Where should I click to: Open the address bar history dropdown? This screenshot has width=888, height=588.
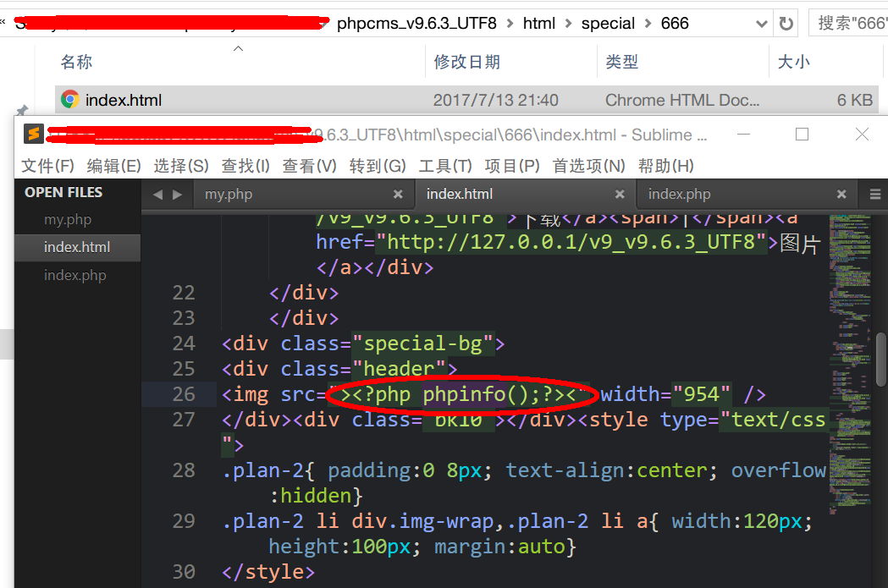point(761,23)
